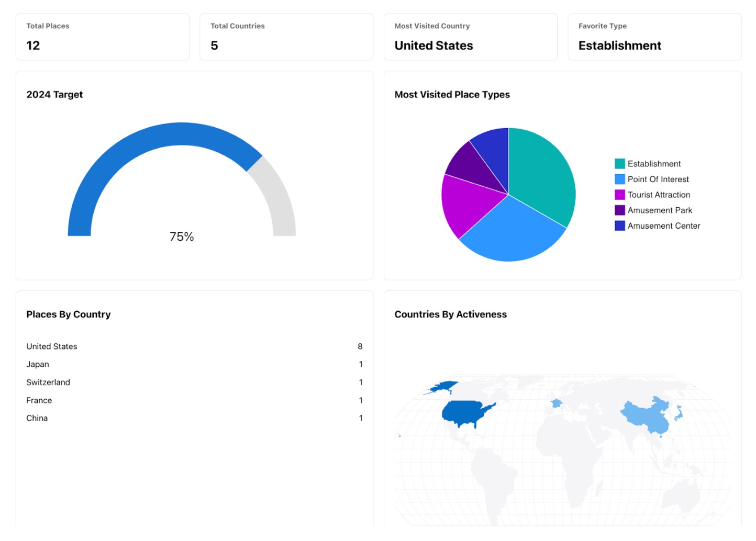Select the Establishment legend label

point(654,164)
